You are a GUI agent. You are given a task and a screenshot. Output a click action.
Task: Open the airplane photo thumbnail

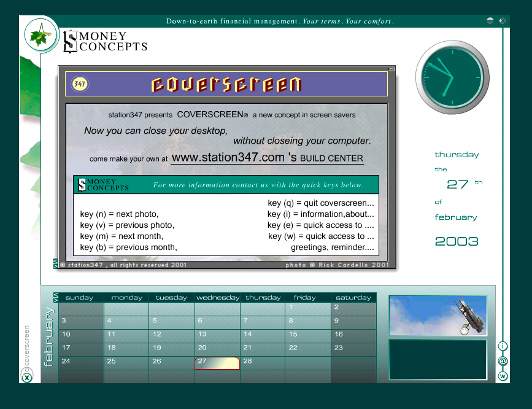(x=438, y=316)
